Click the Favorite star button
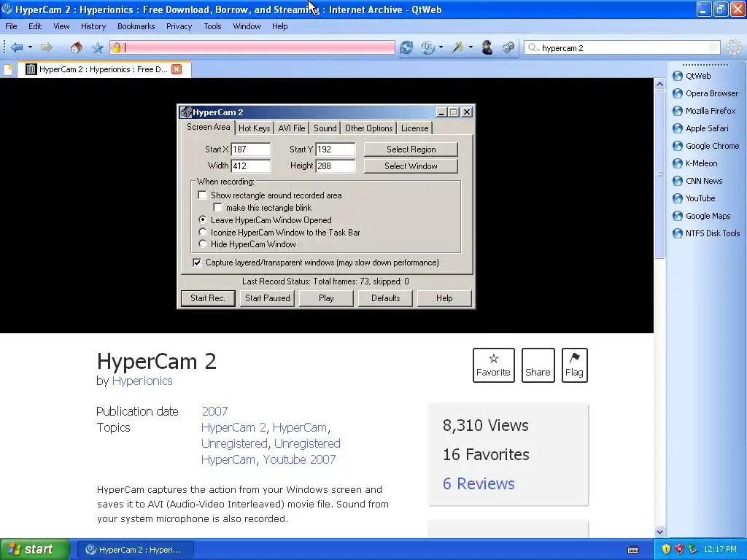 (x=494, y=365)
